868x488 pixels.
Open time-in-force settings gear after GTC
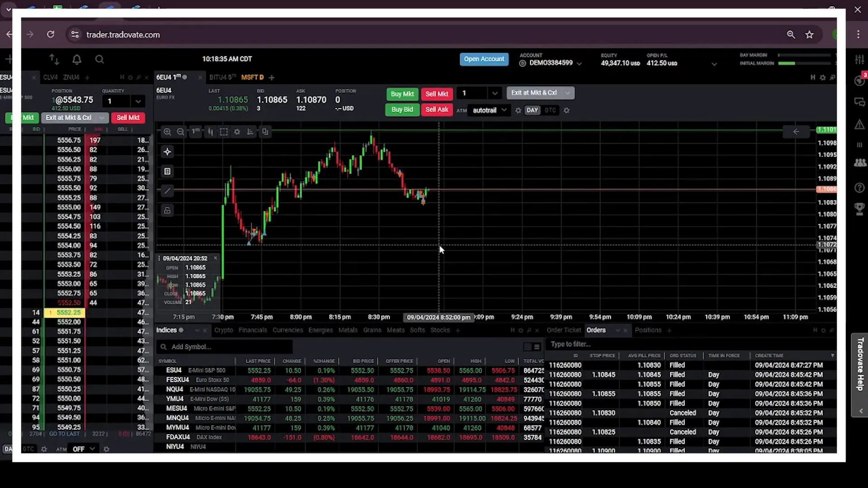tap(566, 110)
